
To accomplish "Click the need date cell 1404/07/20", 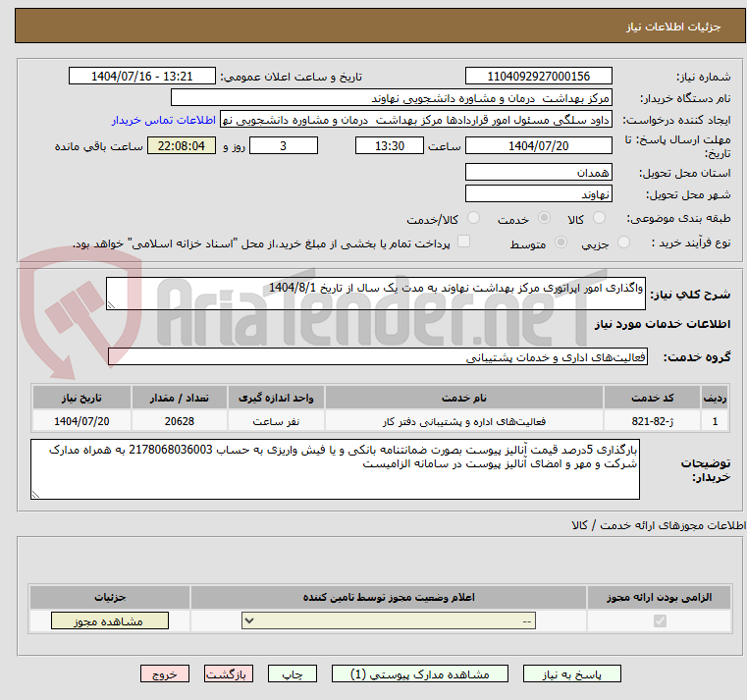I will pyautogui.click(x=81, y=422).
